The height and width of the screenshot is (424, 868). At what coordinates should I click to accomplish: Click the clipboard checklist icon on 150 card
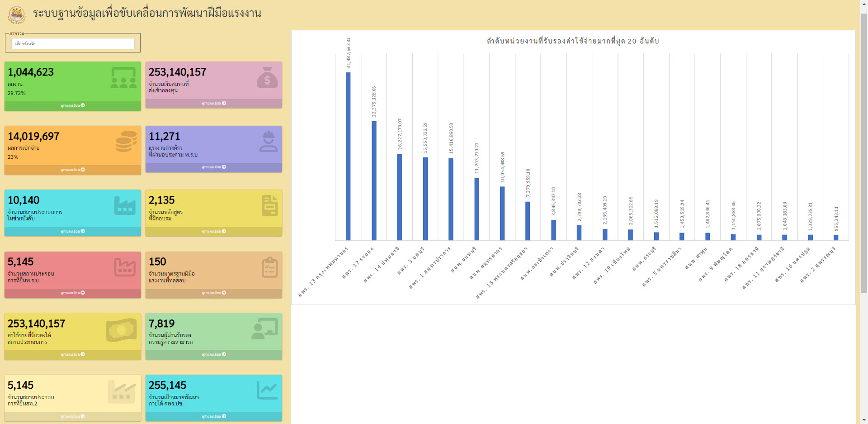coord(269,267)
